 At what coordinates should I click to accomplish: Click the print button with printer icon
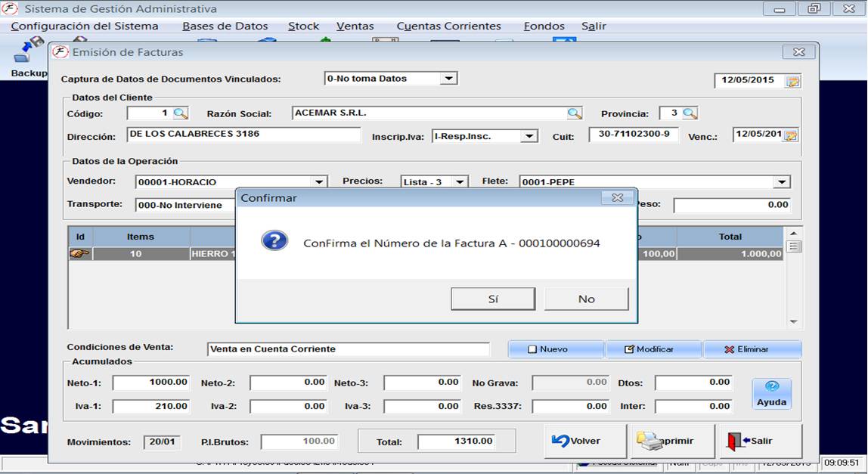(x=673, y=441)
